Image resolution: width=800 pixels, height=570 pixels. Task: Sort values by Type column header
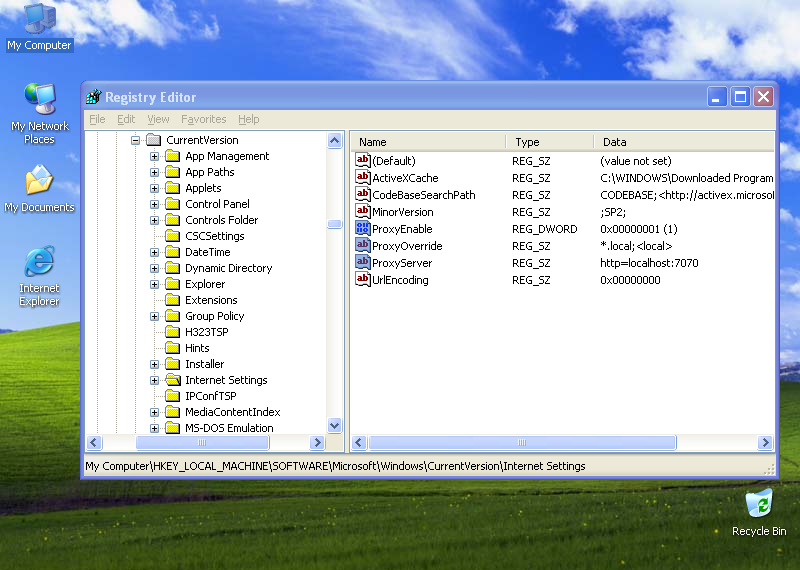click(550, 142)
